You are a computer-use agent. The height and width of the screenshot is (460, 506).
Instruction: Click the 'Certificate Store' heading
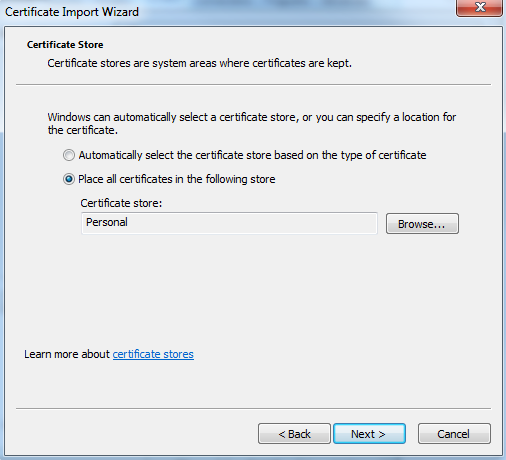pos(65,45)
